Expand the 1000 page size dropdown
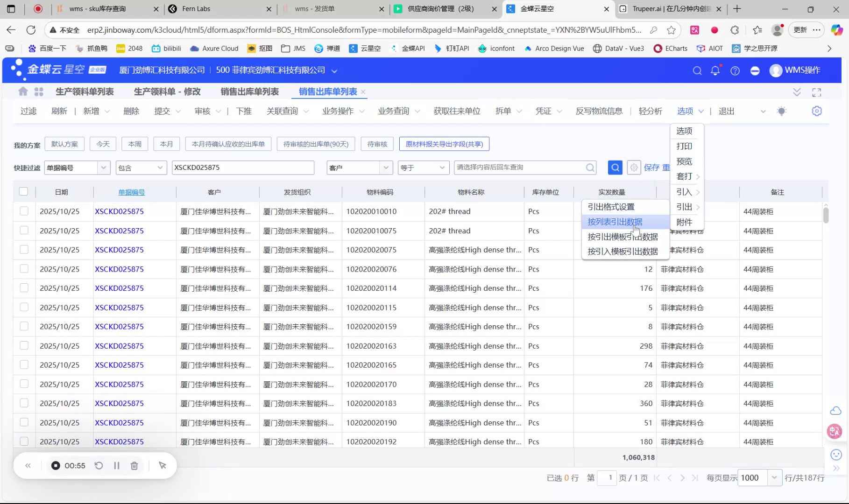 coord(774,477)
